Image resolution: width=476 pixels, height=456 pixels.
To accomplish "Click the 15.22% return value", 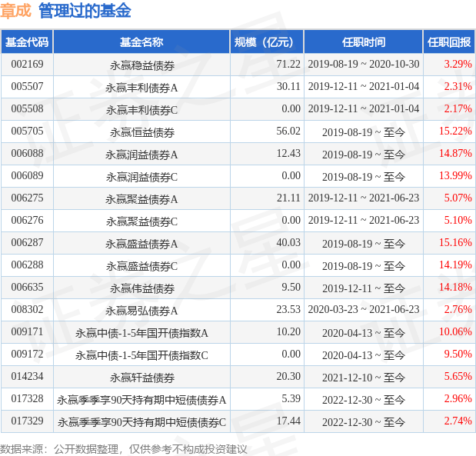I will (454, 131).
